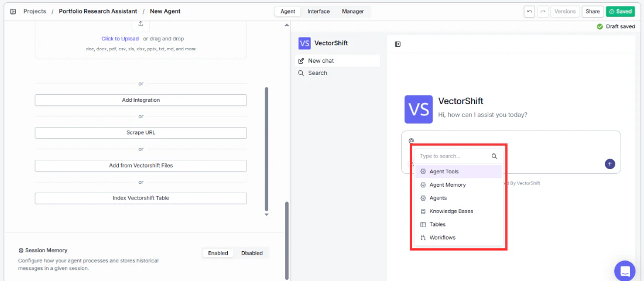Viewport: 644px width, 281px height.
Task: Click the Agent Tools brain icon
Action: (x=423, y=172)
